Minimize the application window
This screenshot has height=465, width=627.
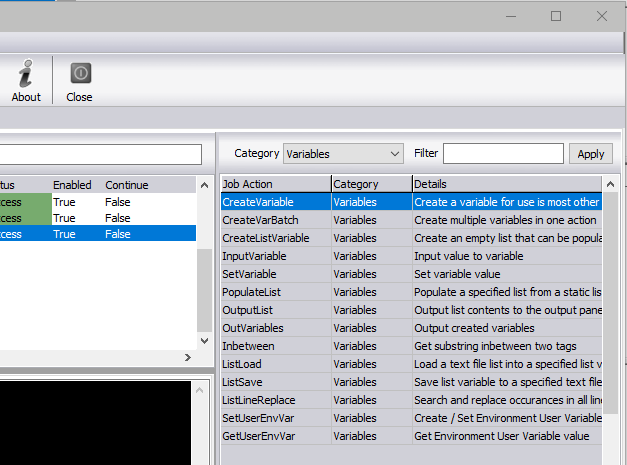click(511, 16)
